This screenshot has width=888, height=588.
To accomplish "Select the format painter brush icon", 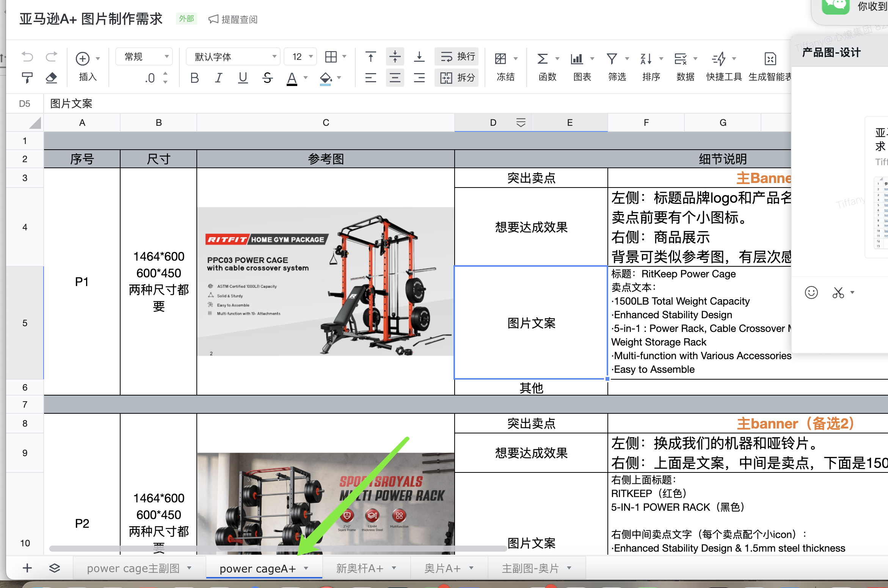I will [x=27, y=78].
